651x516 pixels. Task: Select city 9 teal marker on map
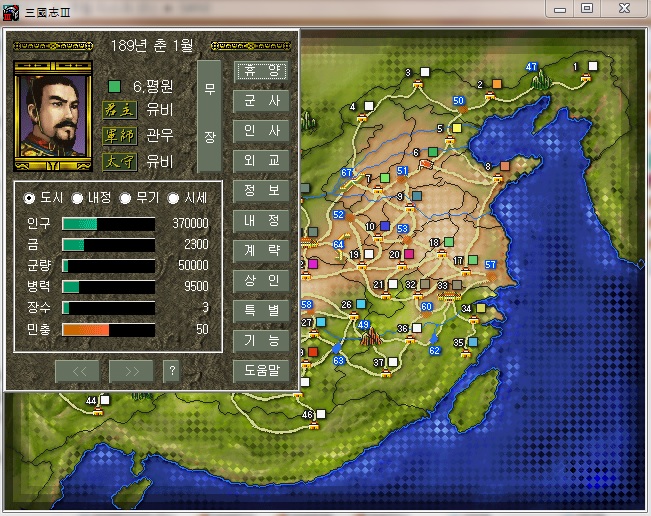417,196
